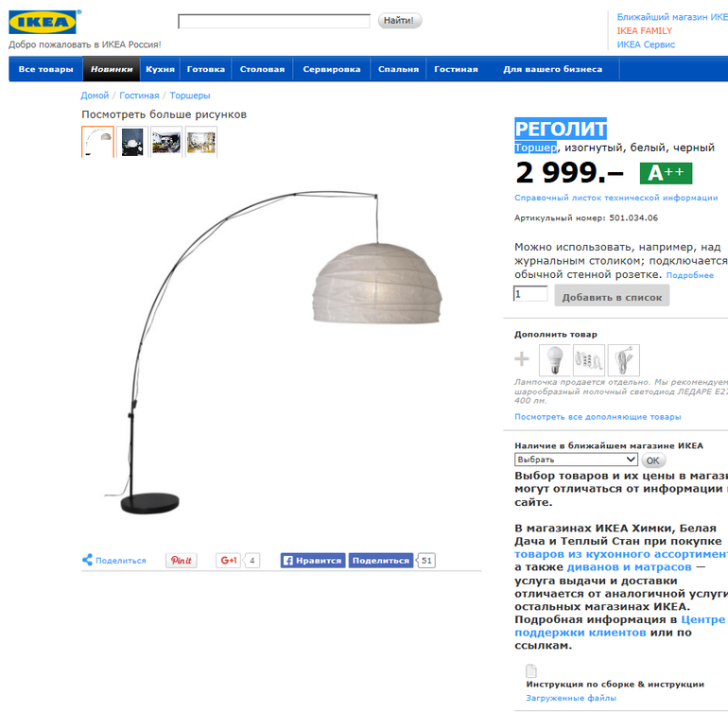
Task: Open the power cord accessory thumbnail
Action: point(624,360)
